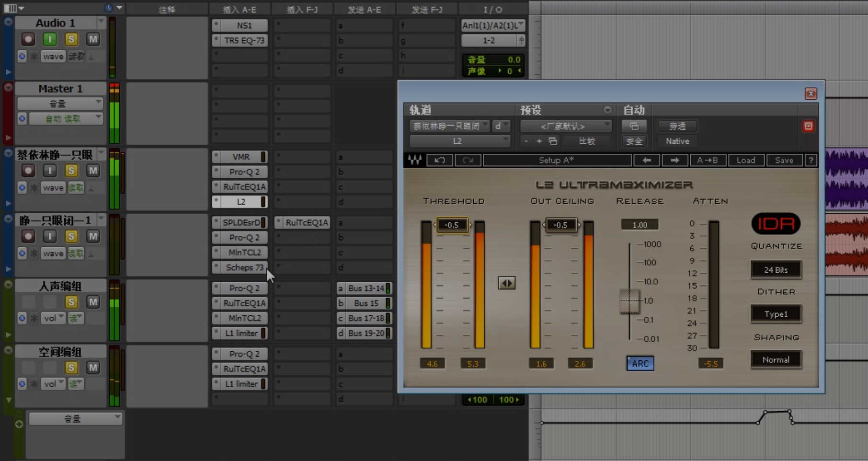868x461 pixels.
Task: Click the Load button in plugin toolbar
Action: (x=745, y=161)
